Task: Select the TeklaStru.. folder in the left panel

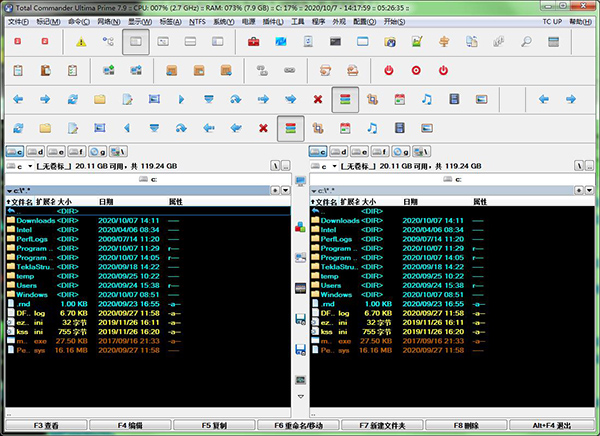Action: click(148, 267)
